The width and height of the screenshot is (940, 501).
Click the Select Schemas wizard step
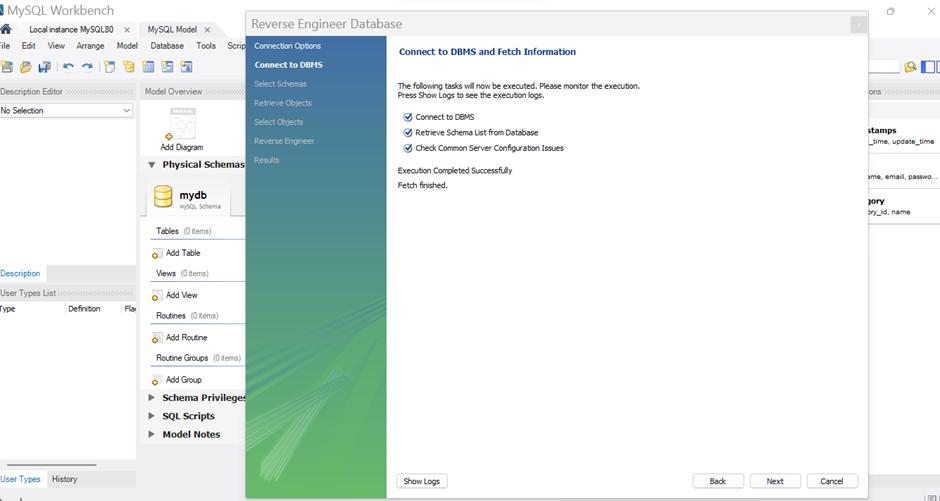click(280, 84)
